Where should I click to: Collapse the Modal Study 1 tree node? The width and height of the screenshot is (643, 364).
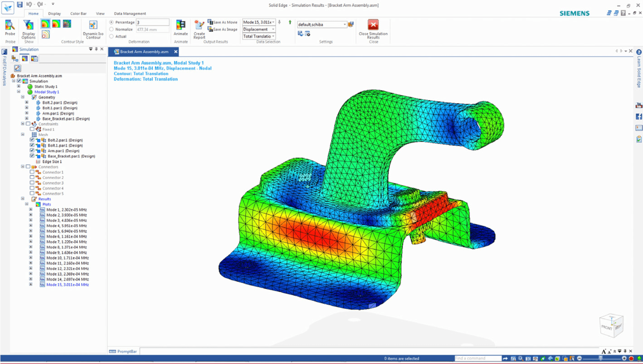tap(19, 92)
